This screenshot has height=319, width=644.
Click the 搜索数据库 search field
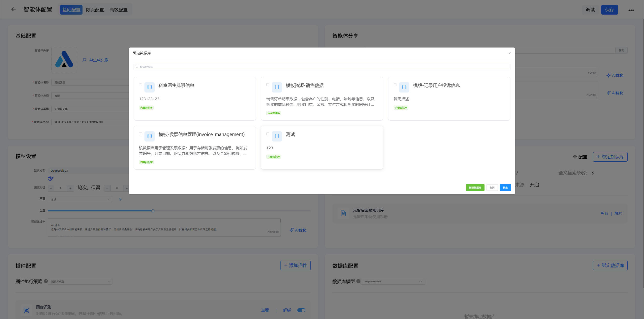(x=322, y=67)
